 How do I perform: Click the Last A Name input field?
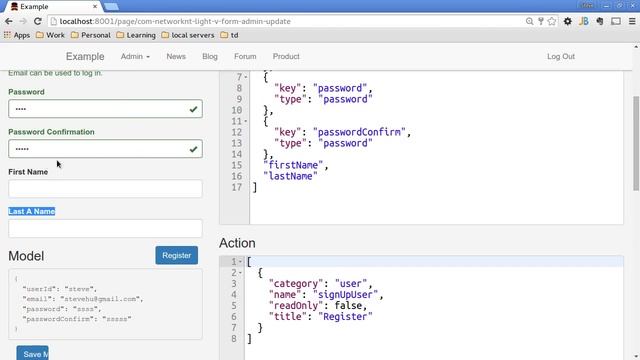(105, 228)
